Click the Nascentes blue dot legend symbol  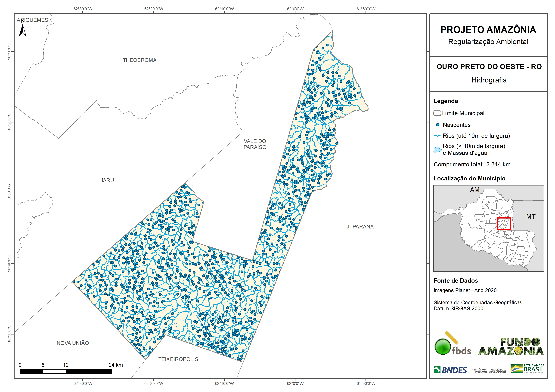click(x=437, y=125)
